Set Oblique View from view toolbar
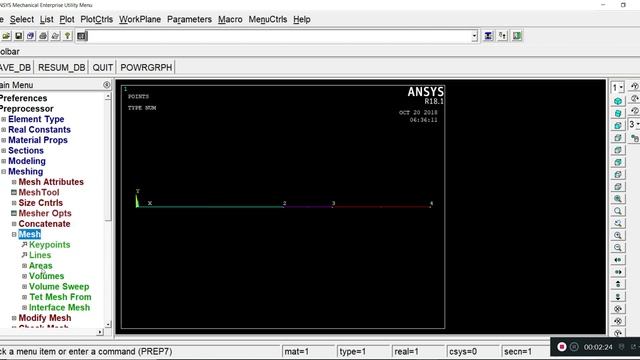 coord(618,113)
